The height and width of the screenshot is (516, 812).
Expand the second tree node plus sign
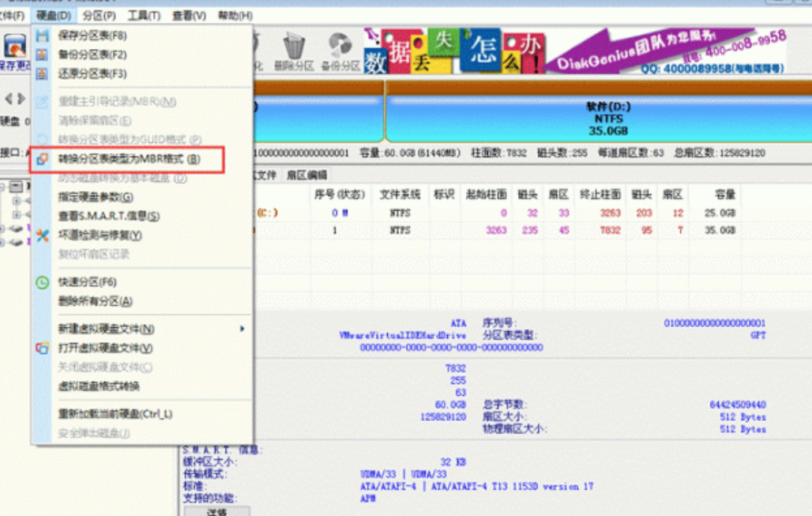pyautogui.click(x=17, y=214)
